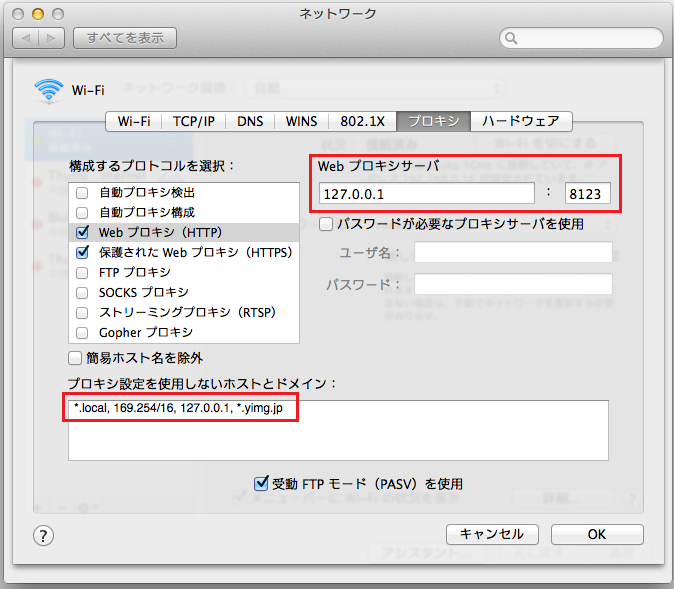The image size is (674, 589).
Task: Open the DNS tab
Action: point(250,121)
